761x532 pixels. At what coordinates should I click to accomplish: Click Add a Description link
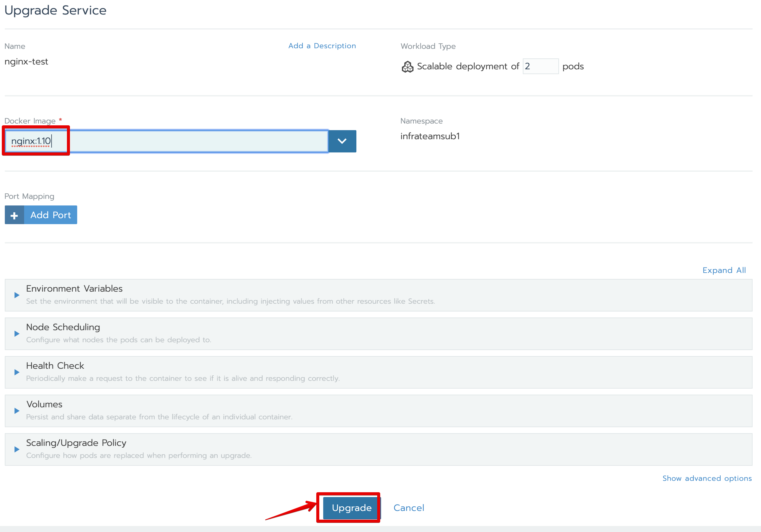click(x=322, y=46)
